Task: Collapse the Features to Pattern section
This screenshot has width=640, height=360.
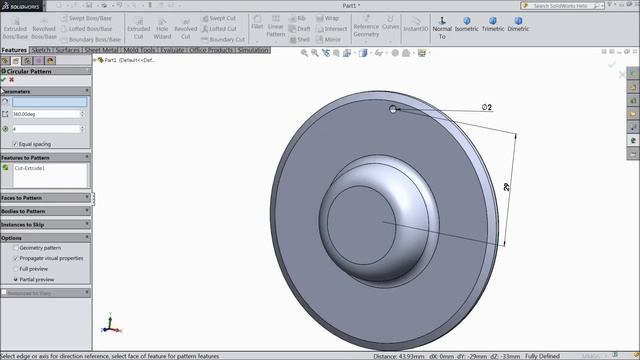Action: coord(87,157)
